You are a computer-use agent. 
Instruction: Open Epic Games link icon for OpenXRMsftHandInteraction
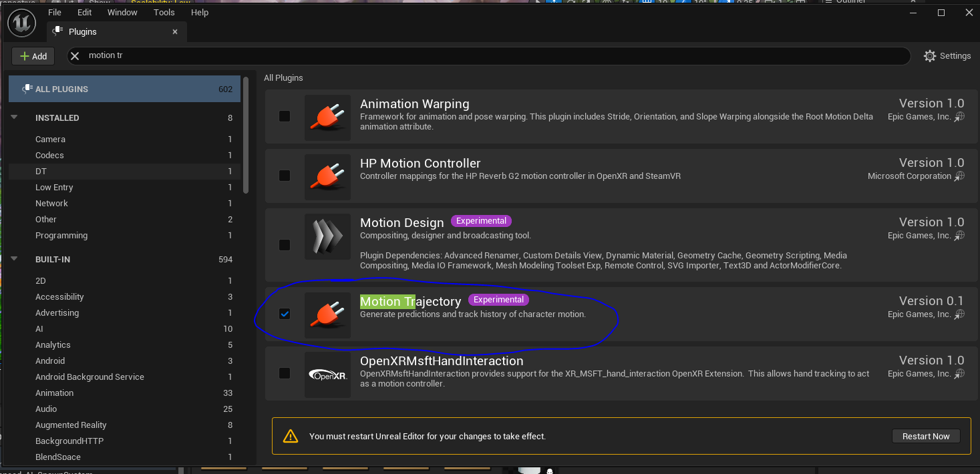[959, 374]
